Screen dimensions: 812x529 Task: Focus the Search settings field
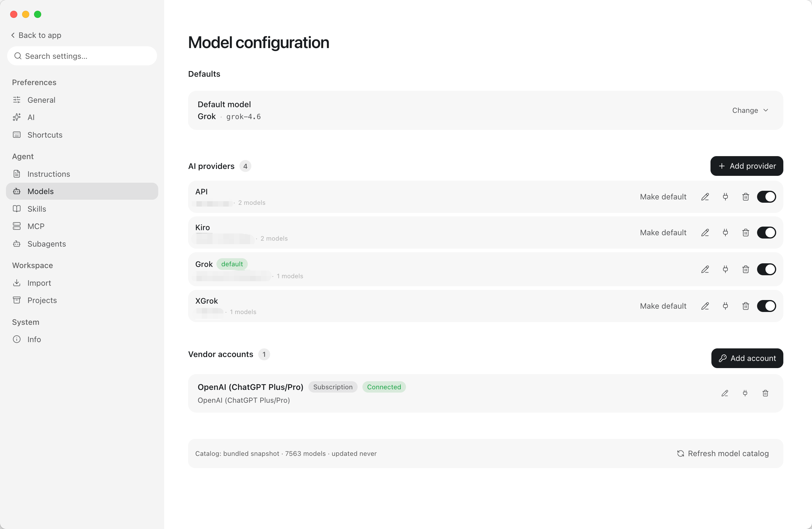(x=82, y=56)
